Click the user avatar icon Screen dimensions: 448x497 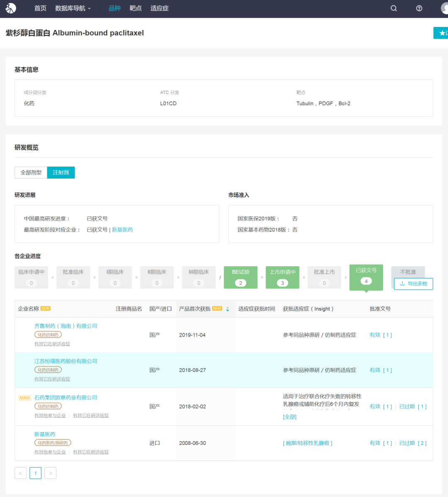pyautogui.click(x=445, y=8)
